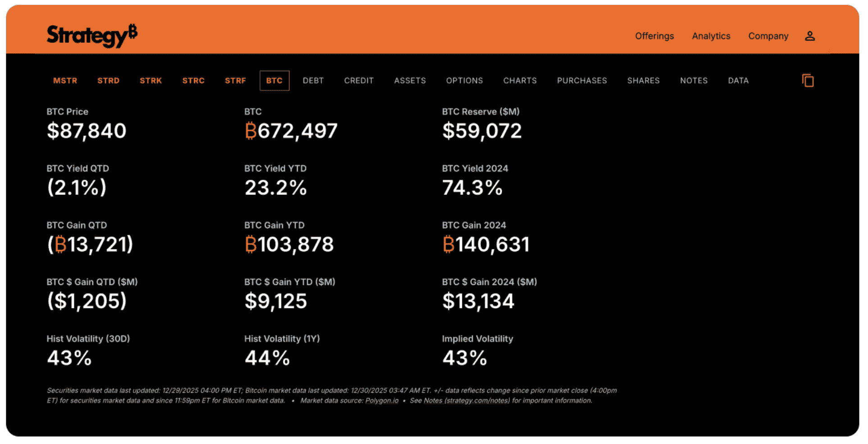Select the STRK tab
Image resolution: width=868 pixels, height=444 pixels.
[x=151, y=81]
